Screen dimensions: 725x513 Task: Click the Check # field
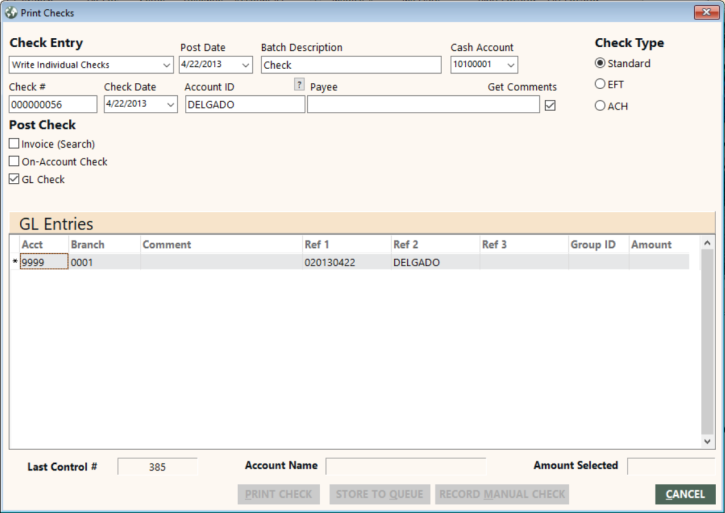53,105
